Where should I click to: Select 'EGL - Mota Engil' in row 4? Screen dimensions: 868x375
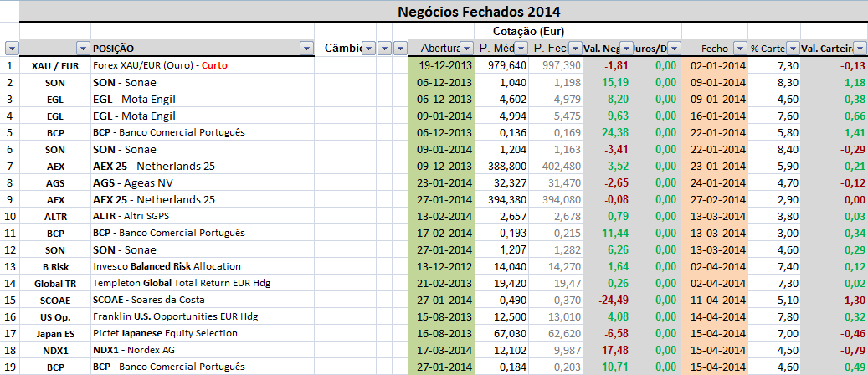click(203, 116)
